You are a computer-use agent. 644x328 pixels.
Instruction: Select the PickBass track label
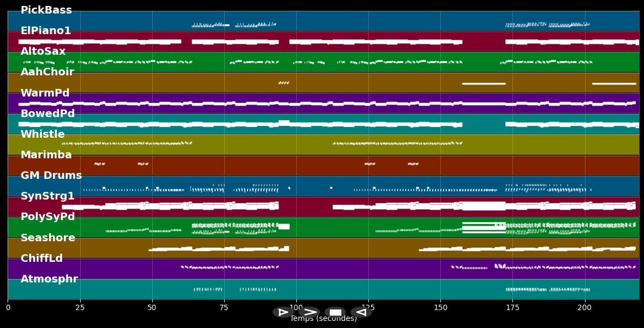[x=46, y=10]
